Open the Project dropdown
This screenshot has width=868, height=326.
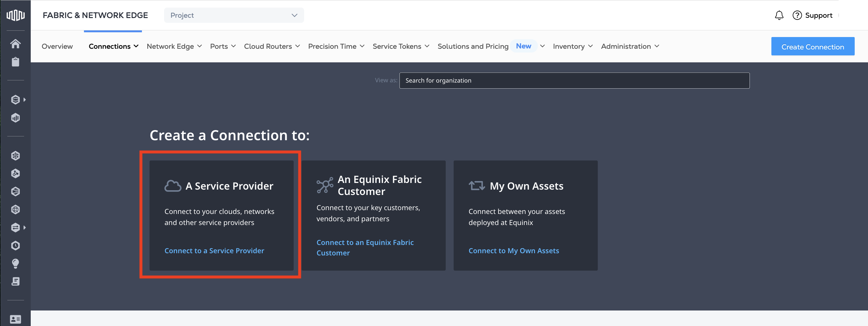pyautogui.click(x=234, y=15)
